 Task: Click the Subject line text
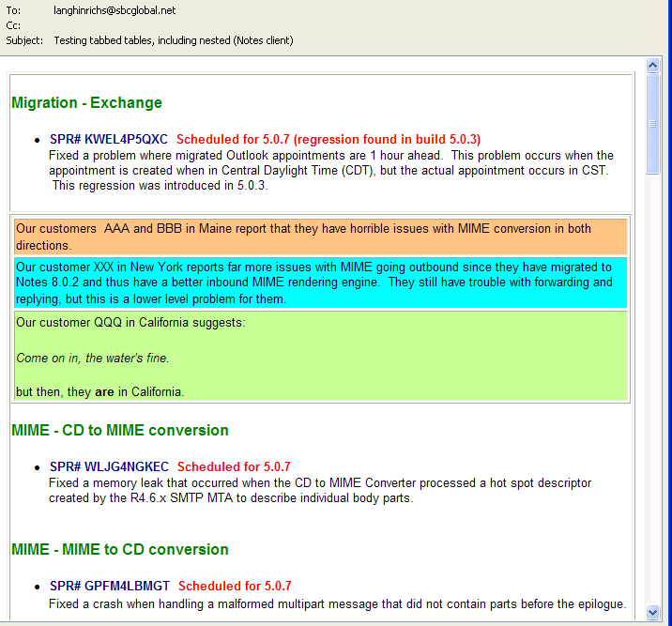point(173,40)
